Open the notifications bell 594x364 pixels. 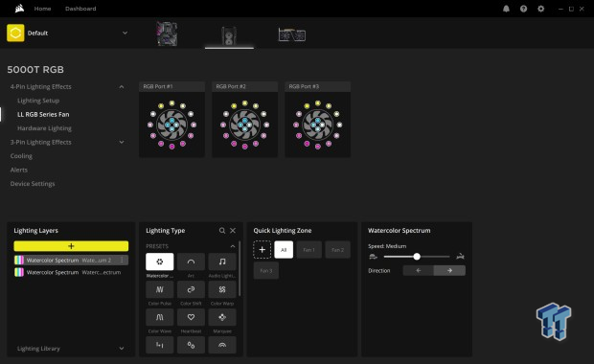coord(506,9)
